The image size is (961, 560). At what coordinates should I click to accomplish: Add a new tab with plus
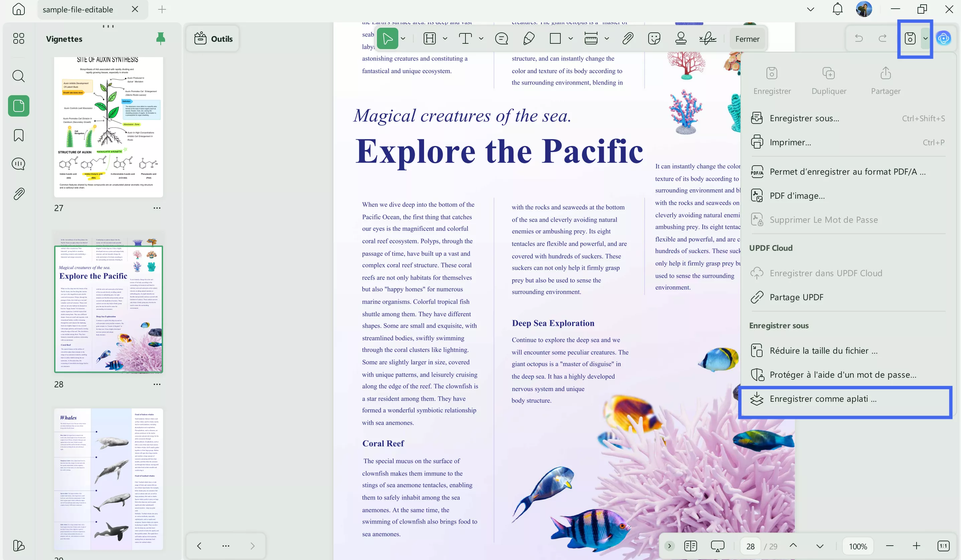coord(162,9)
